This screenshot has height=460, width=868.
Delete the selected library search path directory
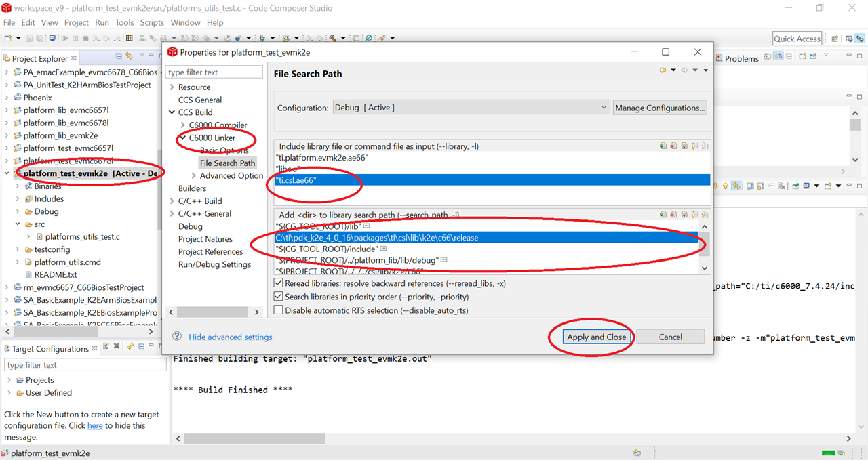coord(673,215)
